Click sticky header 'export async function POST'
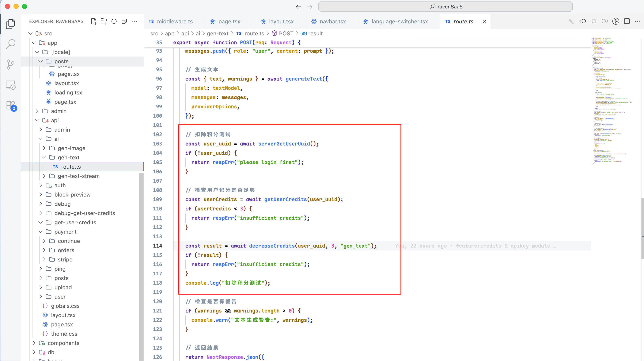Screen dimensions: 644x361 point(237,43)
